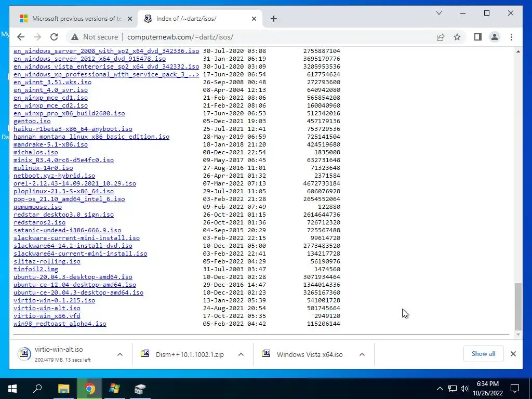Open taskbar search
Image resolution: width=532 pixels, height=399 pixels.
tap(37, 389)
